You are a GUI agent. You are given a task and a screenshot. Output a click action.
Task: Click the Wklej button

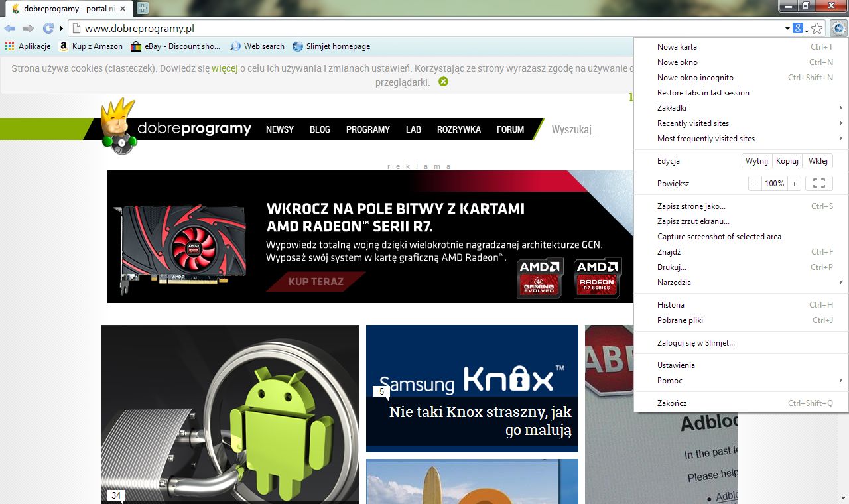tap(818, 161)
